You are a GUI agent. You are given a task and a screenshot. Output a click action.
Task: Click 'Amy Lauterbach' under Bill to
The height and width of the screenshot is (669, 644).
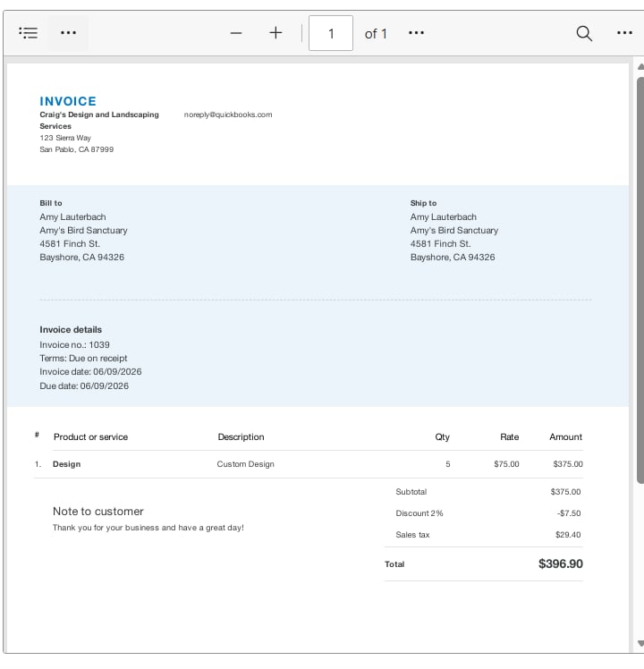click(72, 216)
